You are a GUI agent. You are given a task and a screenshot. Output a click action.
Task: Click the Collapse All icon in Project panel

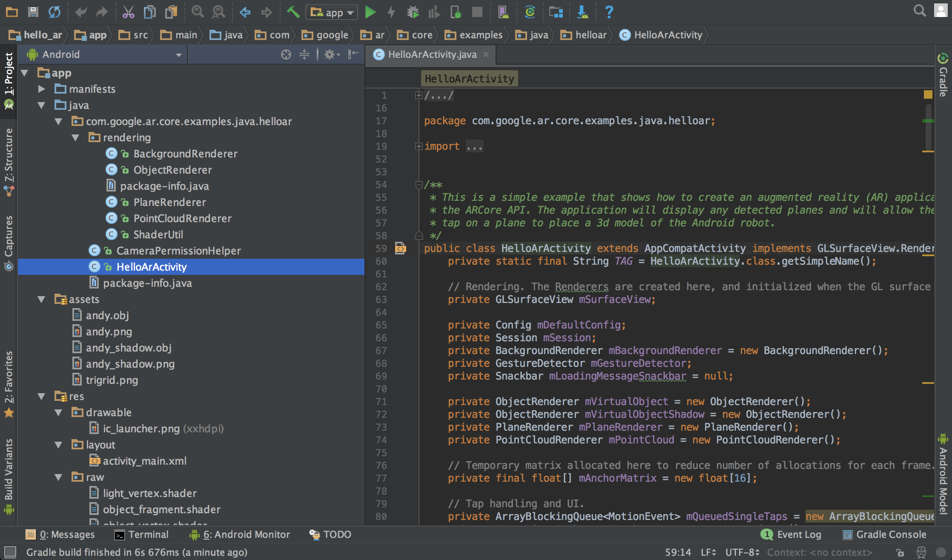pos(304,54)
